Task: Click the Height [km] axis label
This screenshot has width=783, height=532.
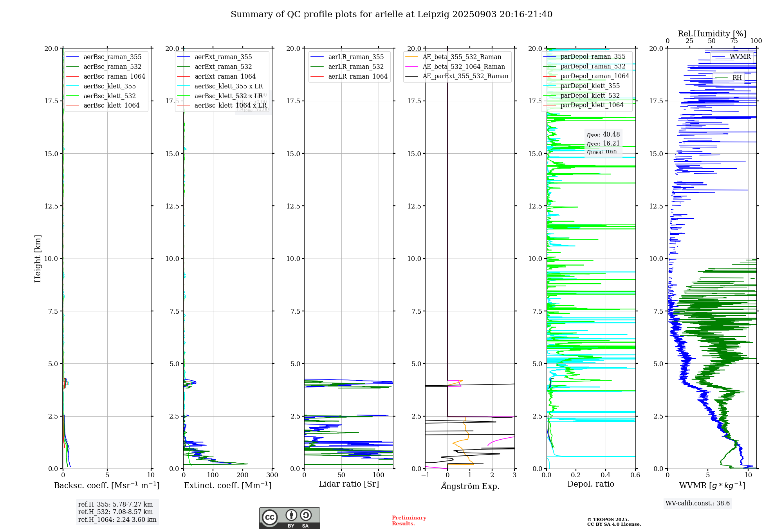Action: coord(38,259)
